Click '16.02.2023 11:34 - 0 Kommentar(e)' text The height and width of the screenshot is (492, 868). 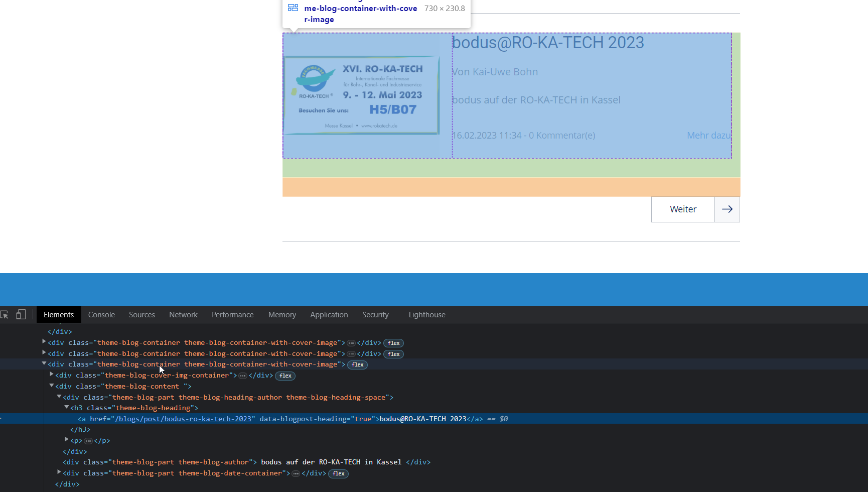pyautogui.click(x=523, y=136)
